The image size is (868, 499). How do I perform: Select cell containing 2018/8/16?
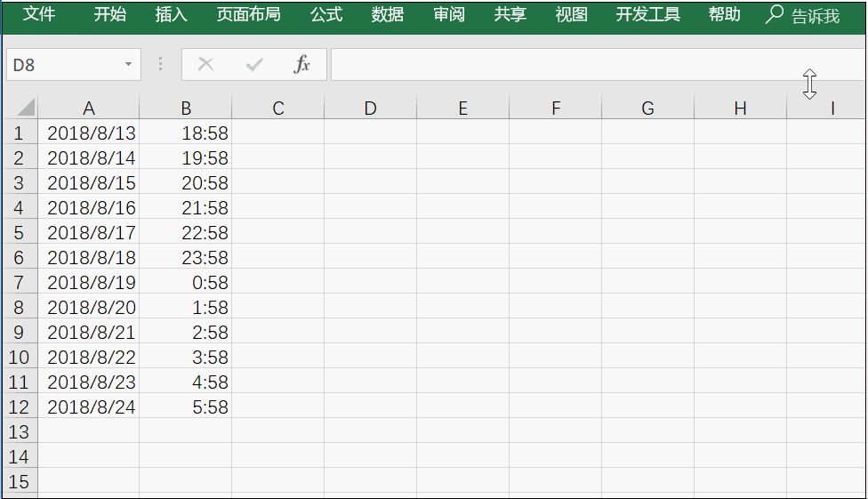tap(89, 207)
